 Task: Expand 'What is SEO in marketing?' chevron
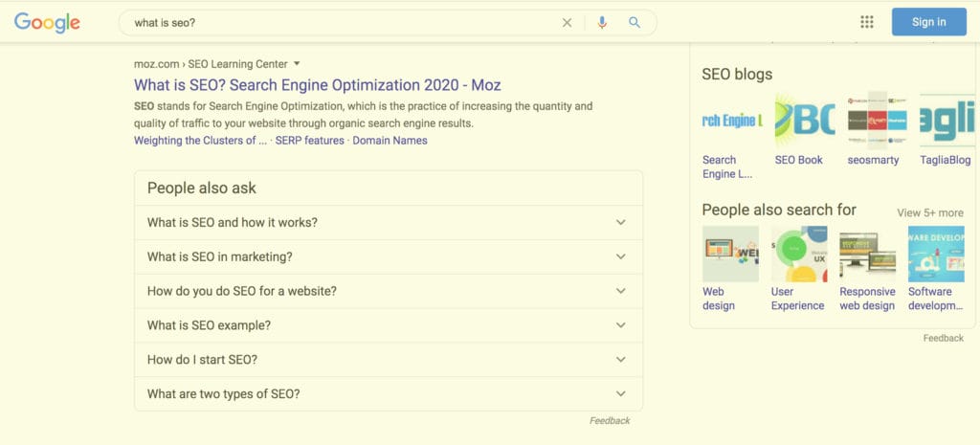click(x=620, y=256)
